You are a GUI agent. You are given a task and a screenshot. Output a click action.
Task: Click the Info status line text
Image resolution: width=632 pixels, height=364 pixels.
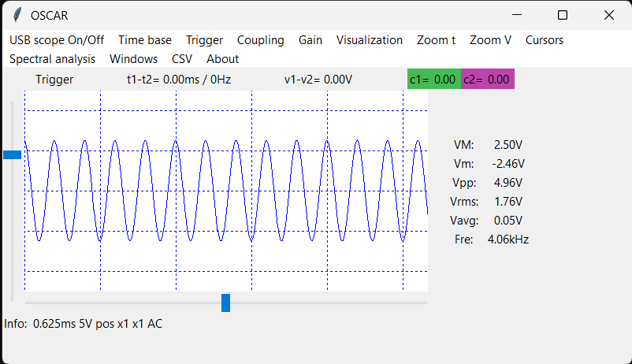pyautogui.click(x=83, y=324)
